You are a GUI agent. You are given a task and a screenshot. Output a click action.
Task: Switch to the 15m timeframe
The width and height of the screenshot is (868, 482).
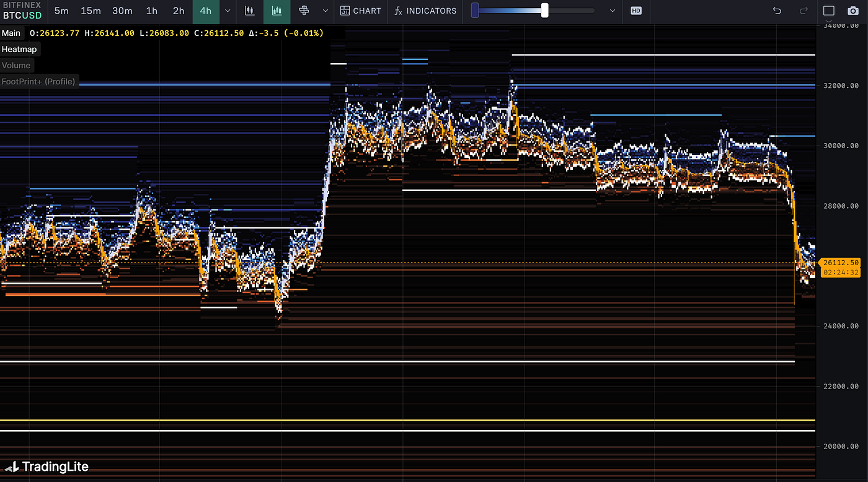pos(91,11)
